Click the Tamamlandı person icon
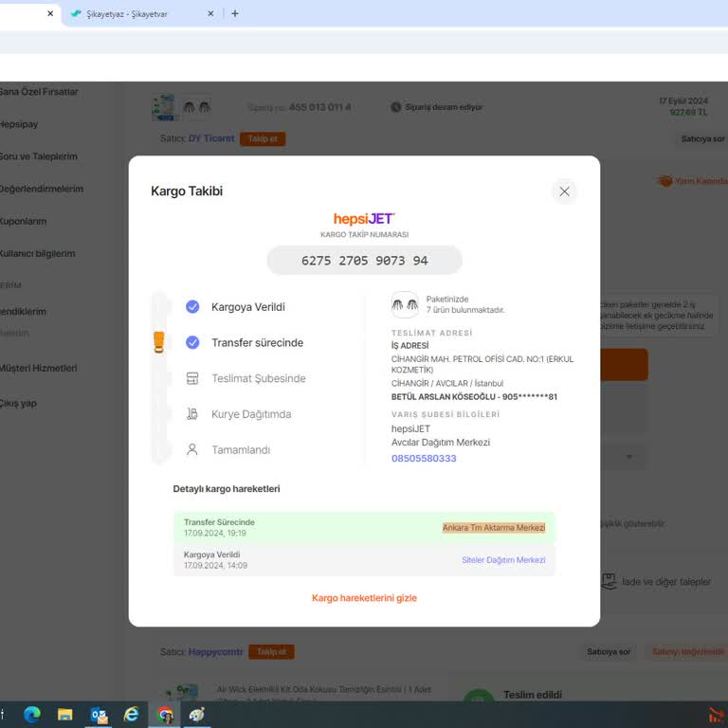Screen dimensions: 728x728 click(x=192, y=449)
